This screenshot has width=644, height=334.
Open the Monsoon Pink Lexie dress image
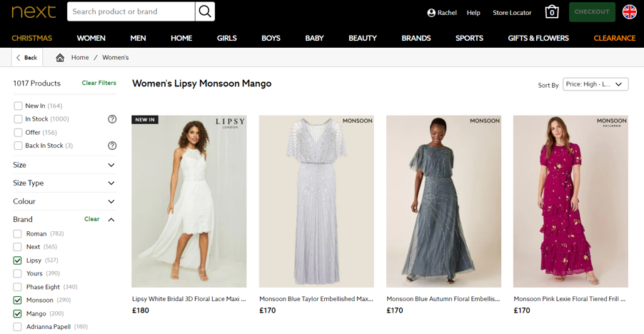tap(570, 201)
